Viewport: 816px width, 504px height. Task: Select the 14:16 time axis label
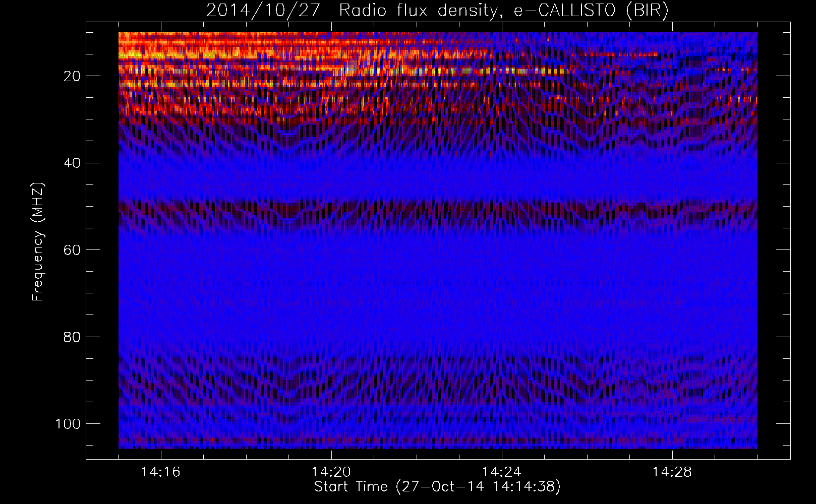pyautogui.click(x=161, y=472)
